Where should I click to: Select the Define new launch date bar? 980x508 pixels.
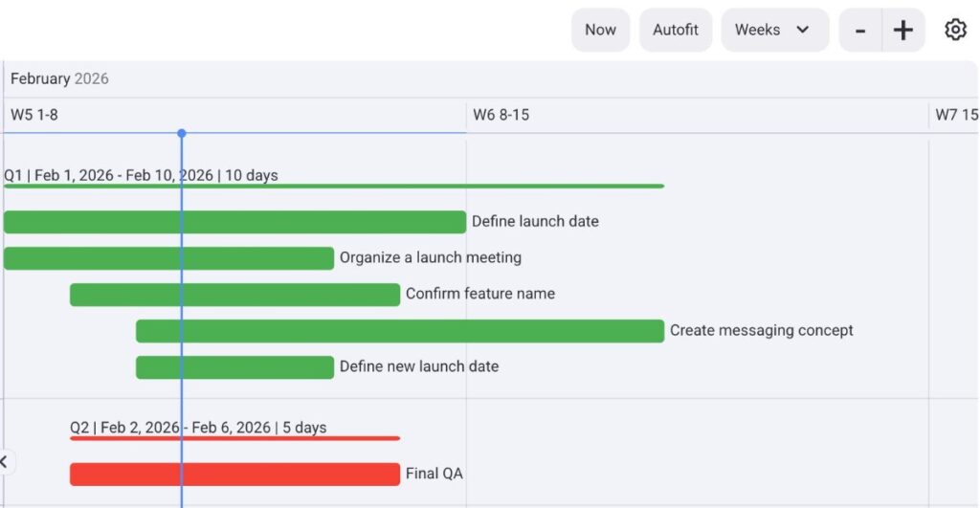point(234,367)
